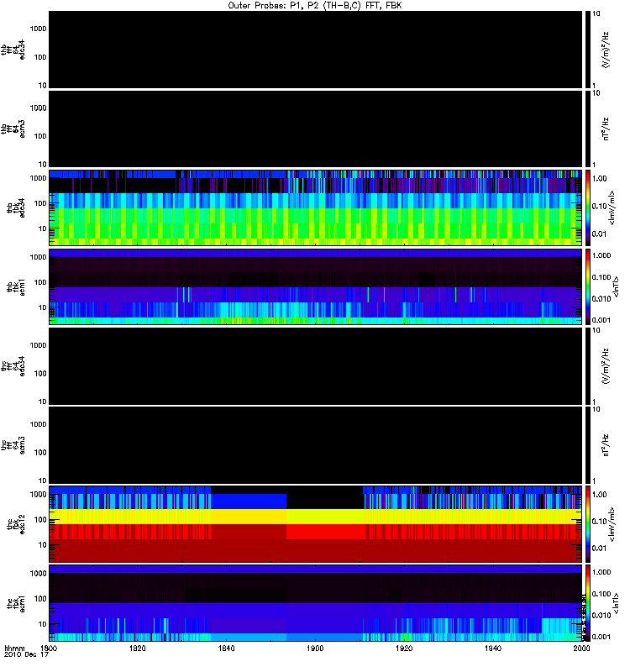Click the 1940 time axis label
Viewport: 630px width, 672px height.
point(493,648)
